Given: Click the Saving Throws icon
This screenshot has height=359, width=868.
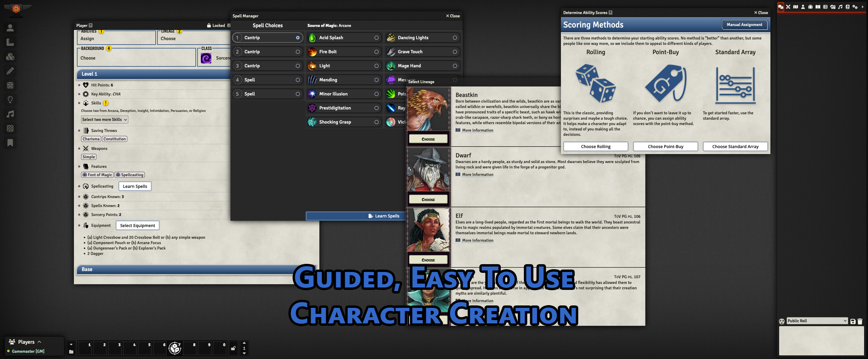Looking at the screenshot, I should point(86,130).
